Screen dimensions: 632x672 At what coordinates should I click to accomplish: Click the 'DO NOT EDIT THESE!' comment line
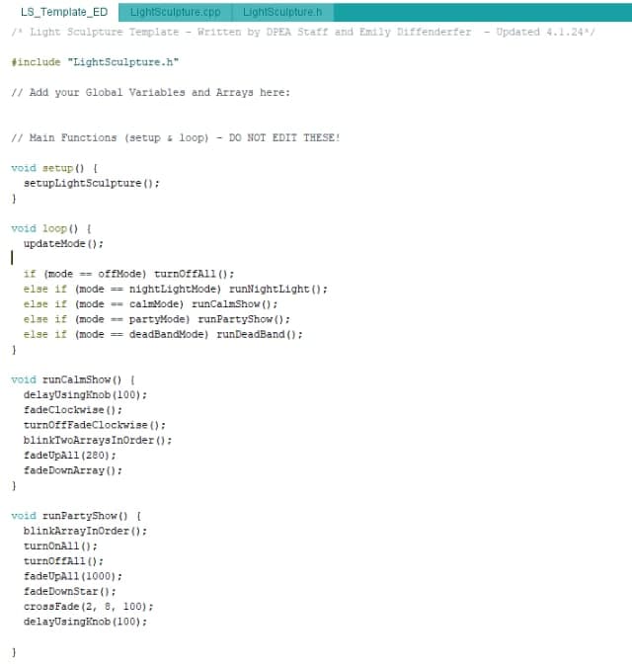point(176,138)
